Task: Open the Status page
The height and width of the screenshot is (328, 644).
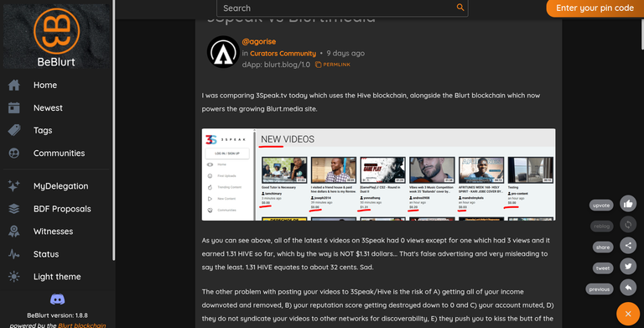Action: tap(46, 254)
